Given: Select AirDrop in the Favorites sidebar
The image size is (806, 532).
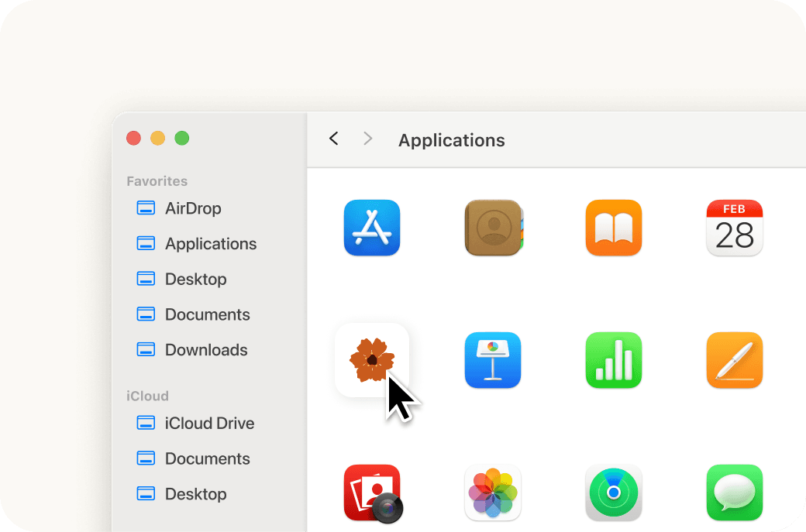Looking at the screenshot, I should click(179, 208).
